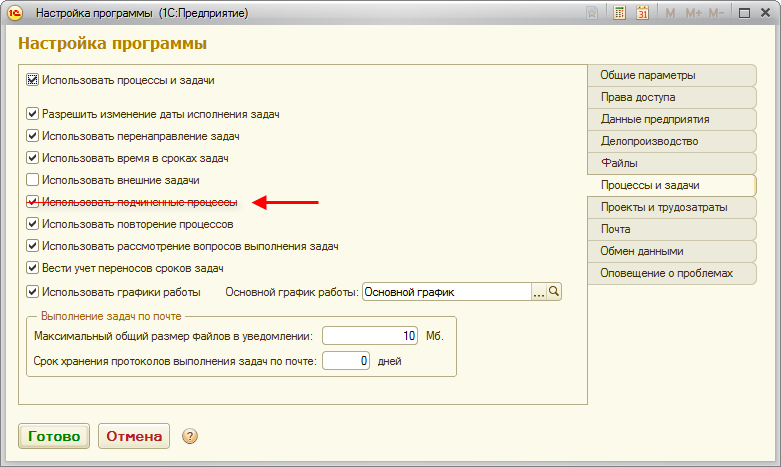Switch to Проекты и трудозатраты tab
This screenshot has height=467, width=781.
click(672, 207)
